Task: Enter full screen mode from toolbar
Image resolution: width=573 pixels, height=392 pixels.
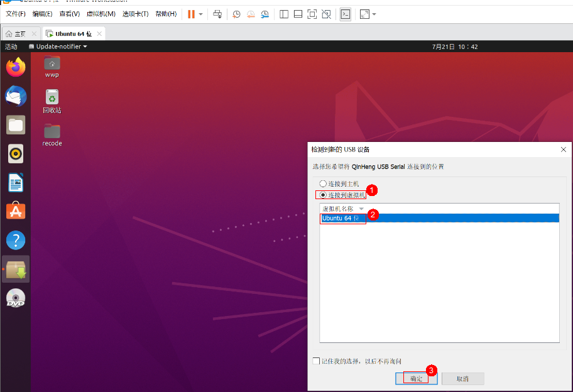Action: (x=365, y=14)
